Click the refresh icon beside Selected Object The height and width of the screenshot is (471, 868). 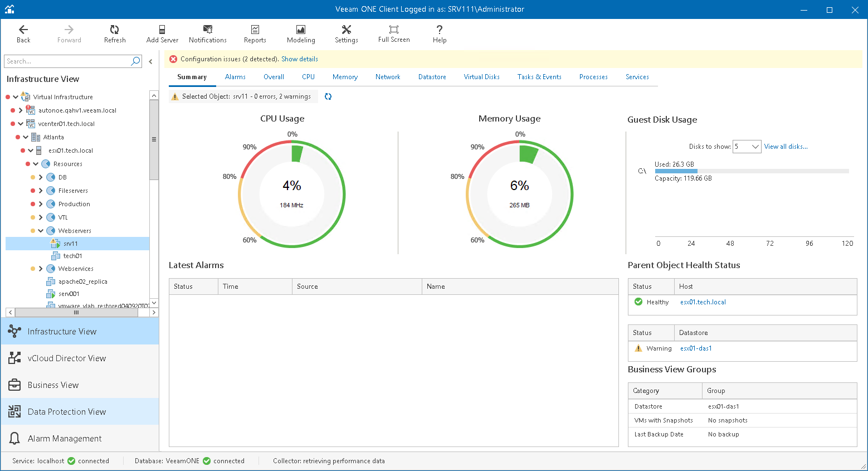click(x=328, y=96)
